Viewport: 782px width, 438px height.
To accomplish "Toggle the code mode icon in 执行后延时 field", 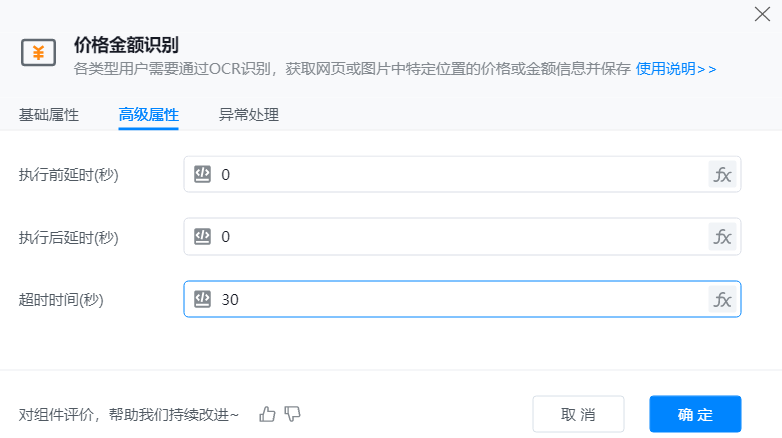I will [202, 237].
